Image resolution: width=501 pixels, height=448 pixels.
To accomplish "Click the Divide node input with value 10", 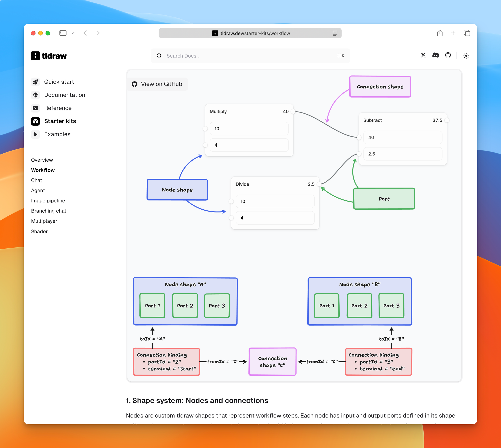I will click(x=275, y=201).
